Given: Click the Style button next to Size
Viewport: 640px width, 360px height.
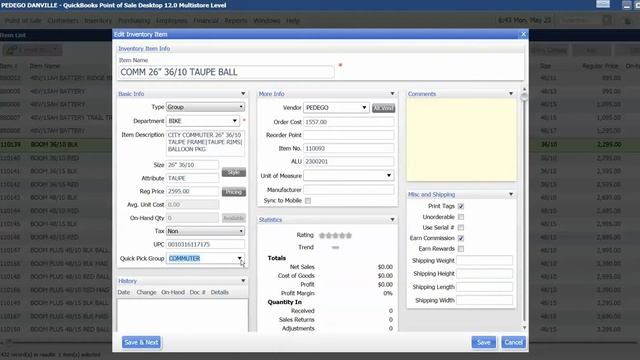Looking at the screenshot, I should tap(233, 172).
